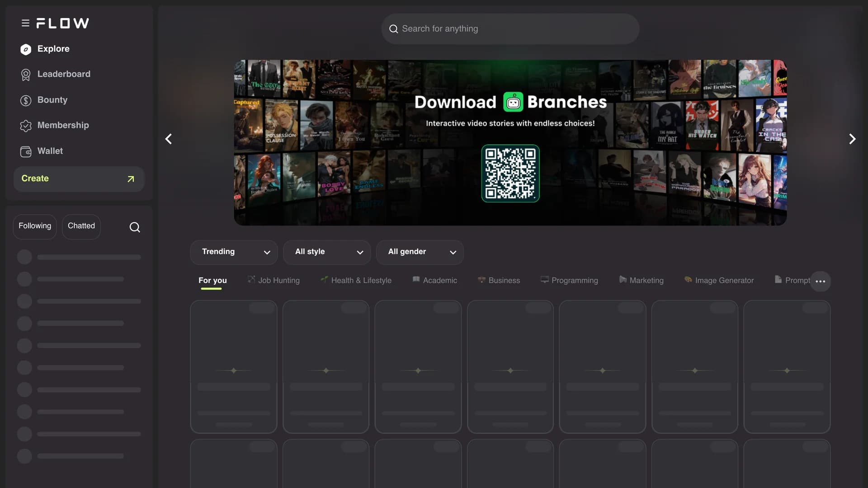Viewport: 868px width, 488px height.
Task: Click the Leaderboard medal icon
Action: tap(26, 75)
